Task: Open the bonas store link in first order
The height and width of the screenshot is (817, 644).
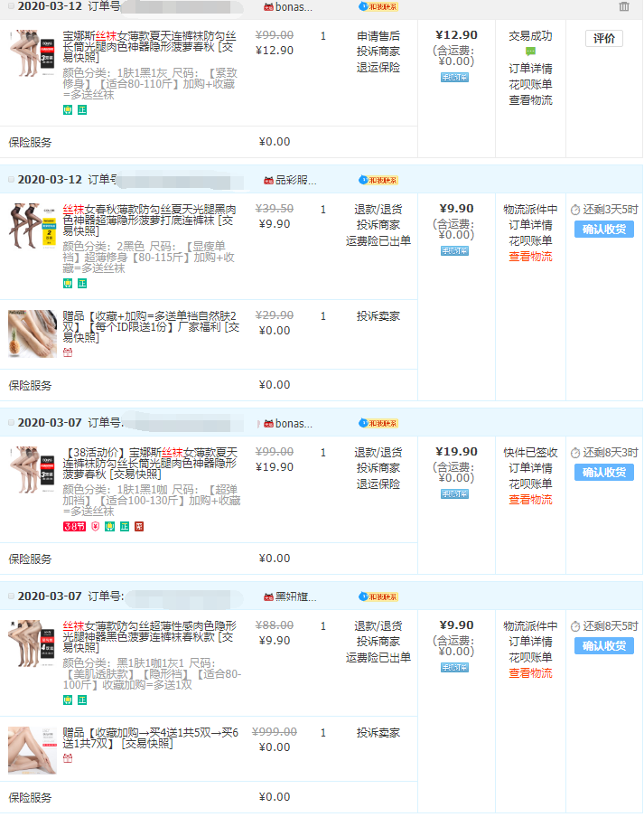Action: pos(294,6)
